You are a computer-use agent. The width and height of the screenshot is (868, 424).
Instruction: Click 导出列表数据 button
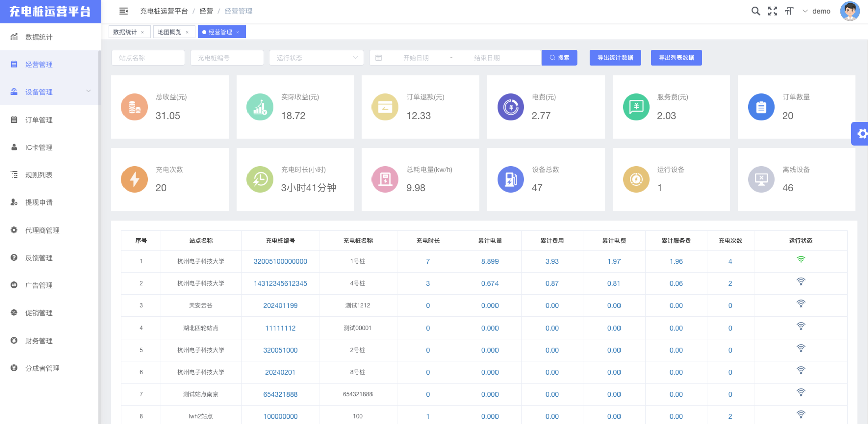coord(676,58)
